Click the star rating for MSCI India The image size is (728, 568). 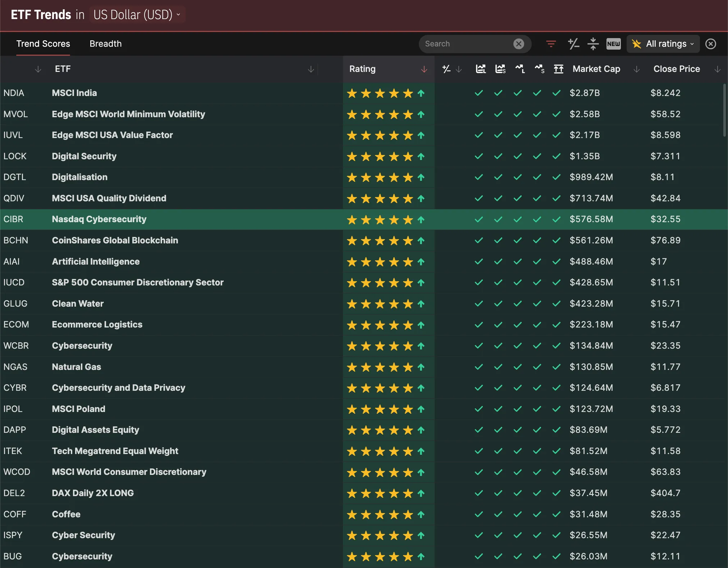(x=380, y=93)
